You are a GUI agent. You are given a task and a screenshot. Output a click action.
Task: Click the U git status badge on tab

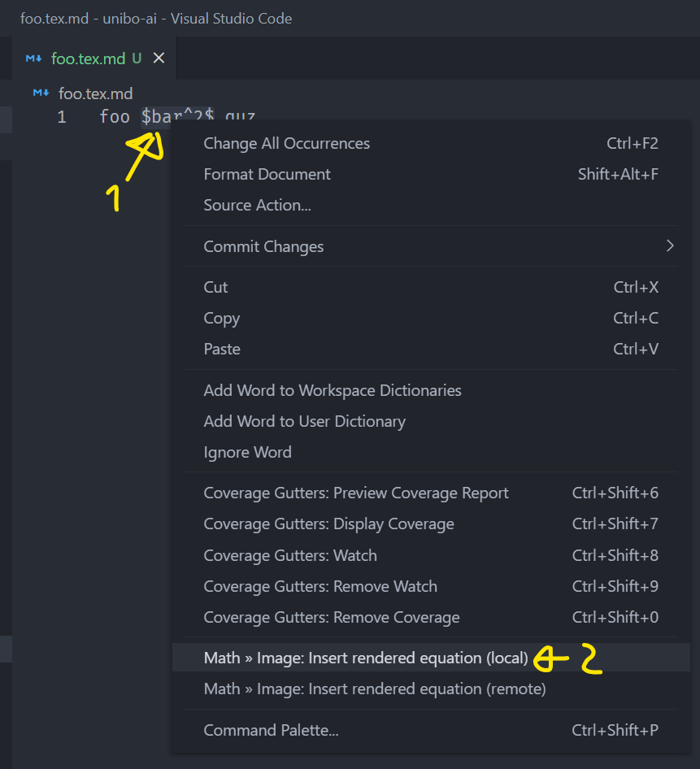(x=137, y=59)
